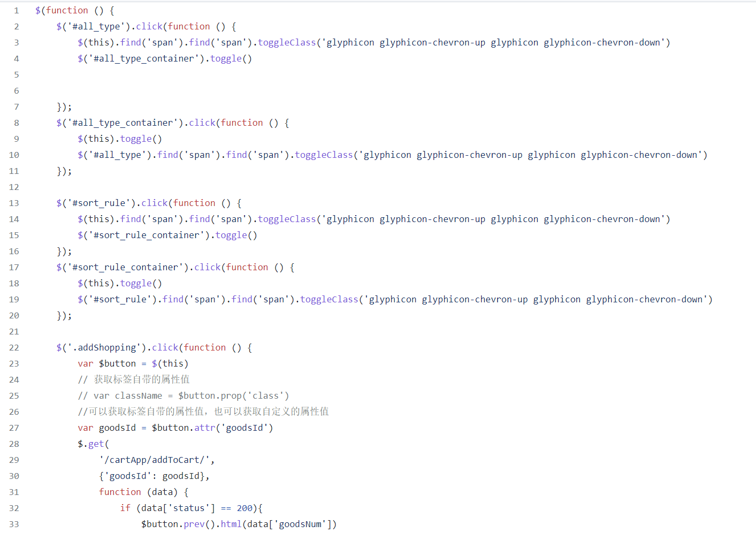
Task: Click the long Chinese comment on line 26
Action: [203, 412]
